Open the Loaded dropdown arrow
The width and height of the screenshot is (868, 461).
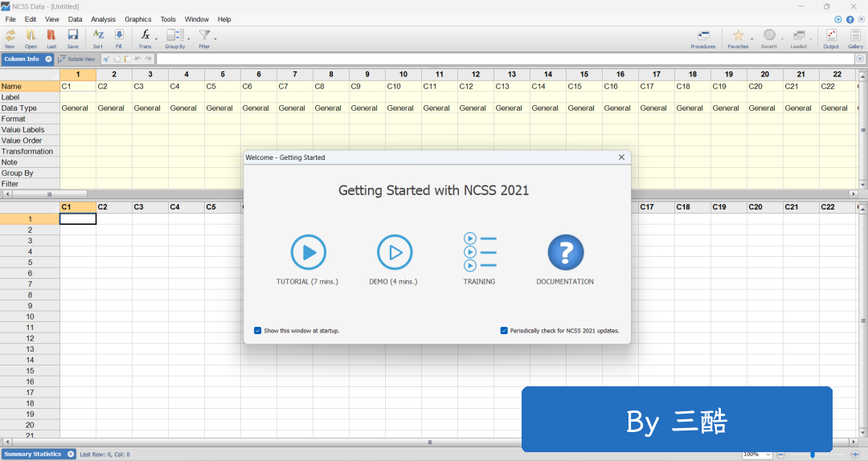(811, 39)
